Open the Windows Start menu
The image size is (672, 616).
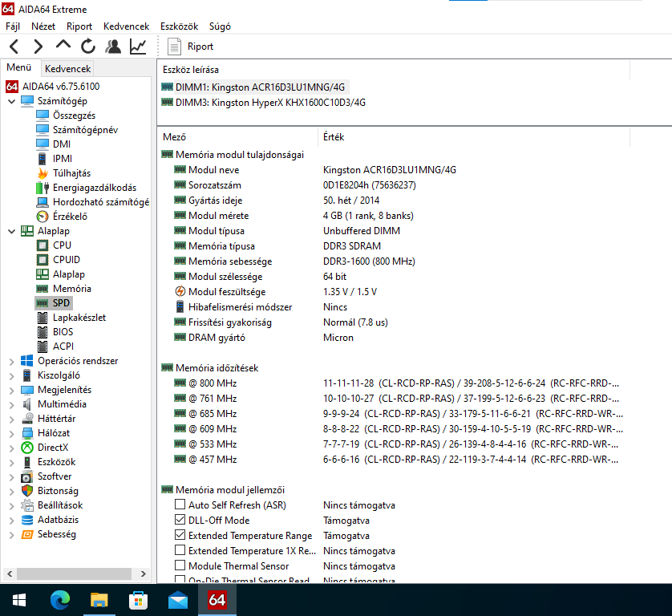pos(19,600)
